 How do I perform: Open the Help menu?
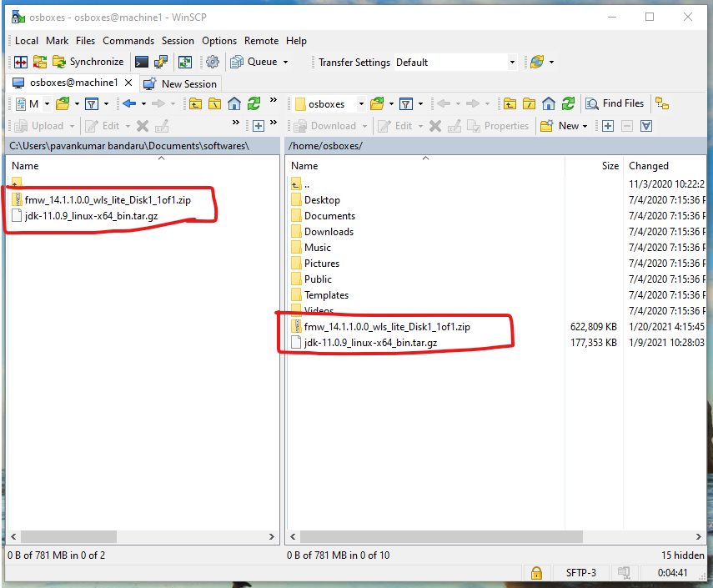[296, 41]
